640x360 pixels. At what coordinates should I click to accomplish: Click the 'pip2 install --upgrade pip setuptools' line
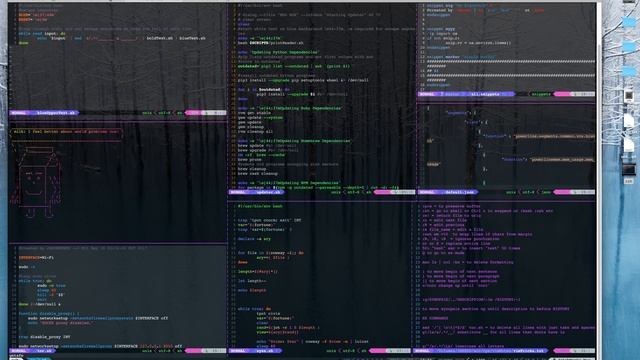pos(303,80)
